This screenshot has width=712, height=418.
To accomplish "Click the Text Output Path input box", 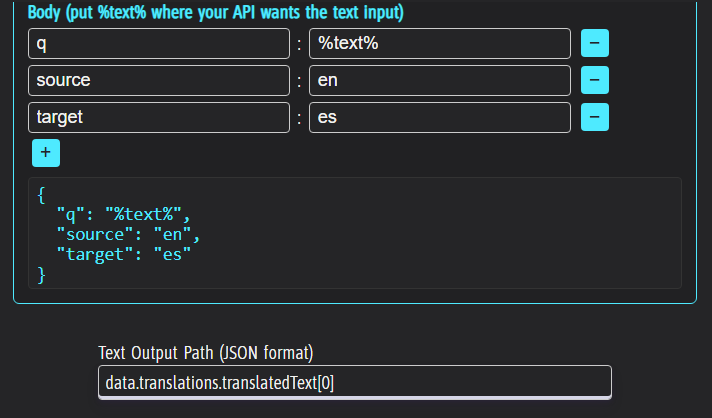I will (x=354, y=382).
